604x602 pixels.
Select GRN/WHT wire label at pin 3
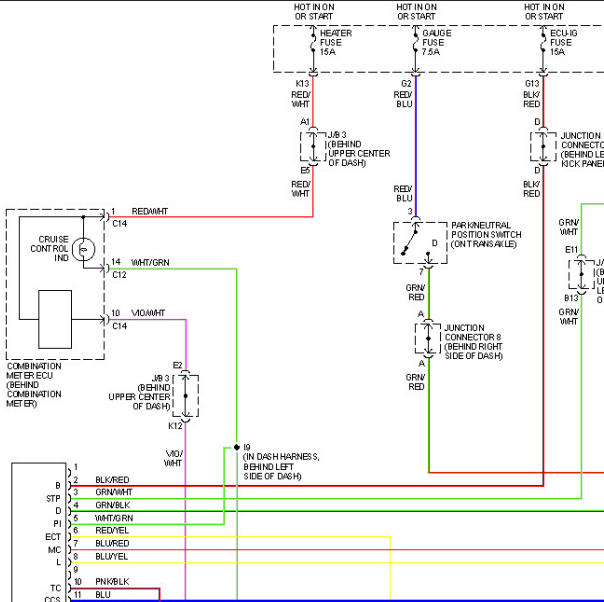tap(114, 492)
